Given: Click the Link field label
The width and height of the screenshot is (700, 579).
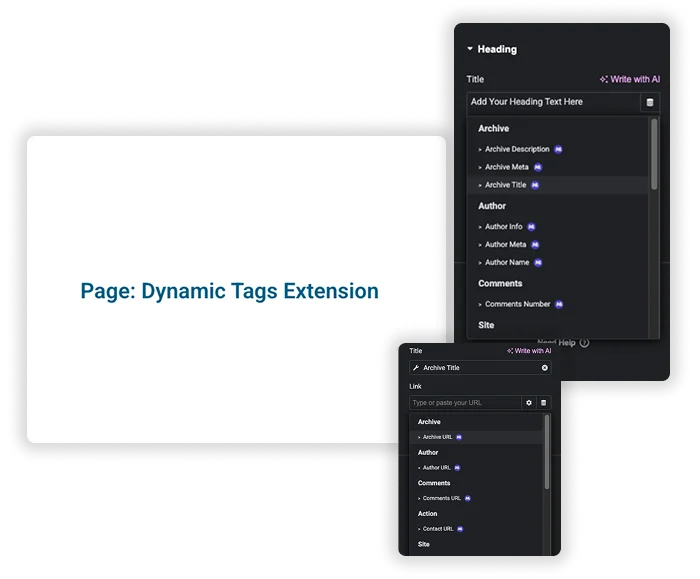Looking at the screenshot, I should pos(415,387).
